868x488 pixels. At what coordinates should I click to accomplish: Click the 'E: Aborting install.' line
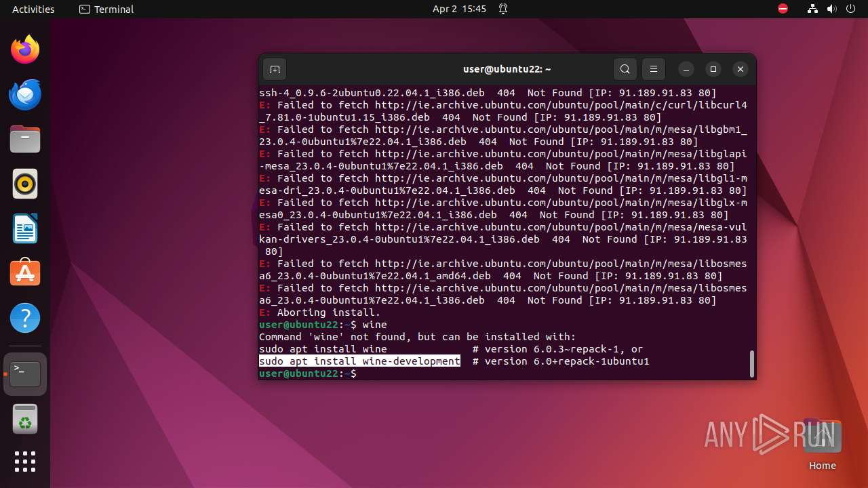click(320, 312)
